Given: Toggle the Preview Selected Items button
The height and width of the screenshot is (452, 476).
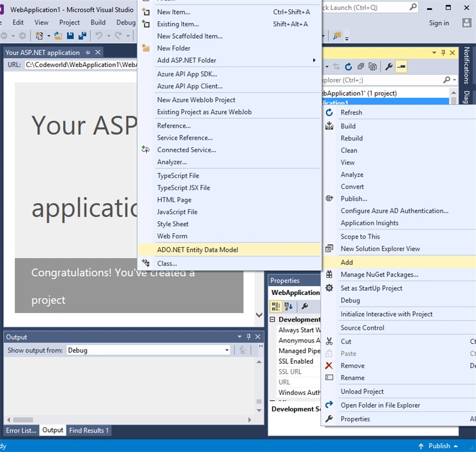Looking at the screenshot, I should point(401,67).
